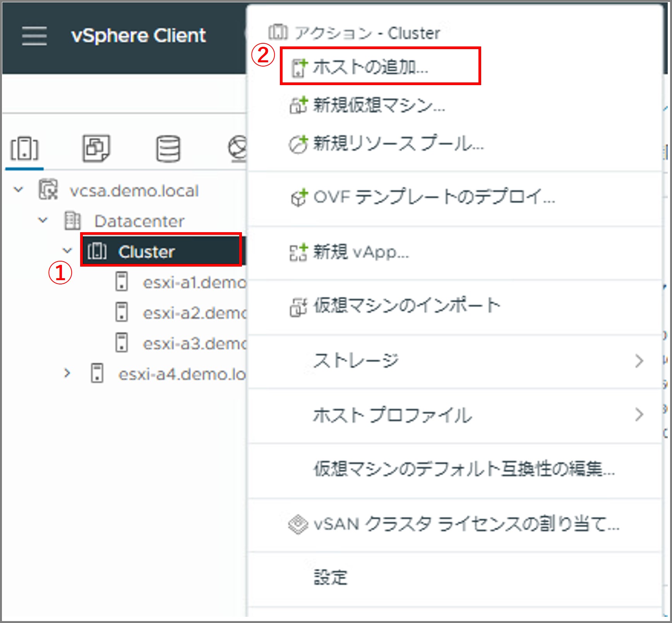Screen dimensions: 672x623
Task: Click the Cluster icon in tree
Action: click(97, 251)
